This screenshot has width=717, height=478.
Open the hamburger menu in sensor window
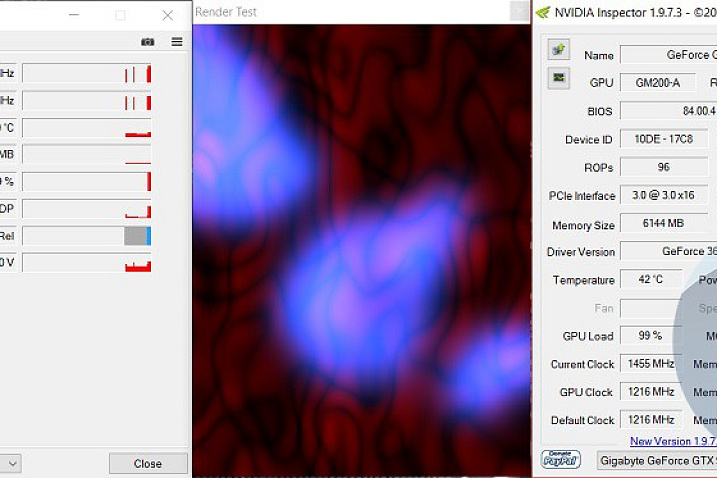pos(177,42)
